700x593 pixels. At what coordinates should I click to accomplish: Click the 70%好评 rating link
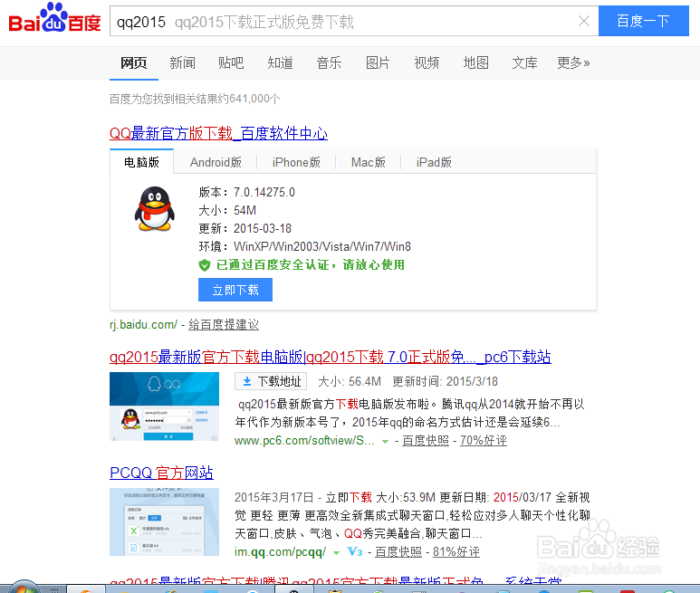484,440
